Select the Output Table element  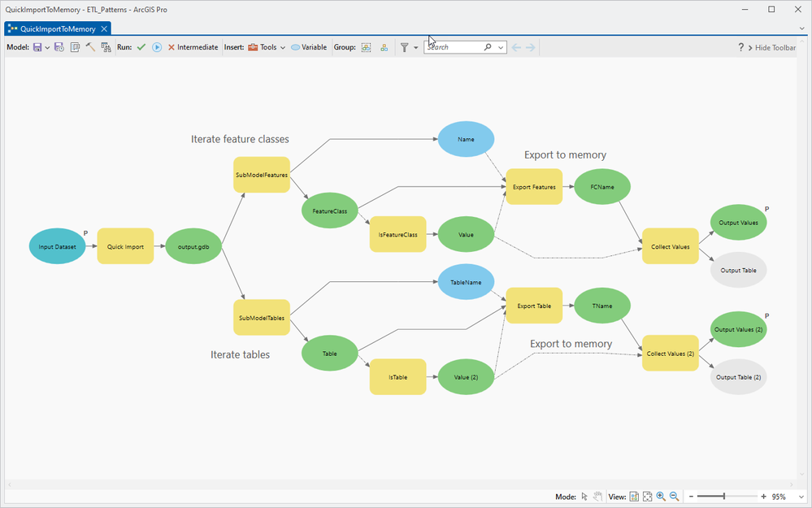(739, 271)
